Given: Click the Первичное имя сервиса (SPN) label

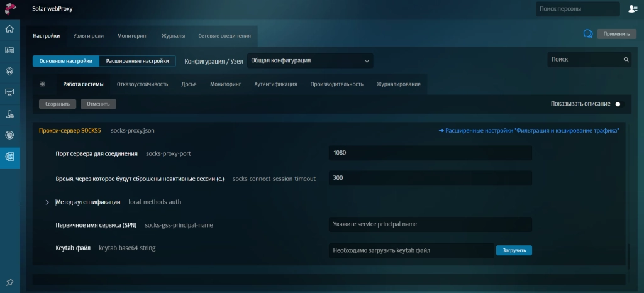Looking at the screenshot, I should [96, 225].
